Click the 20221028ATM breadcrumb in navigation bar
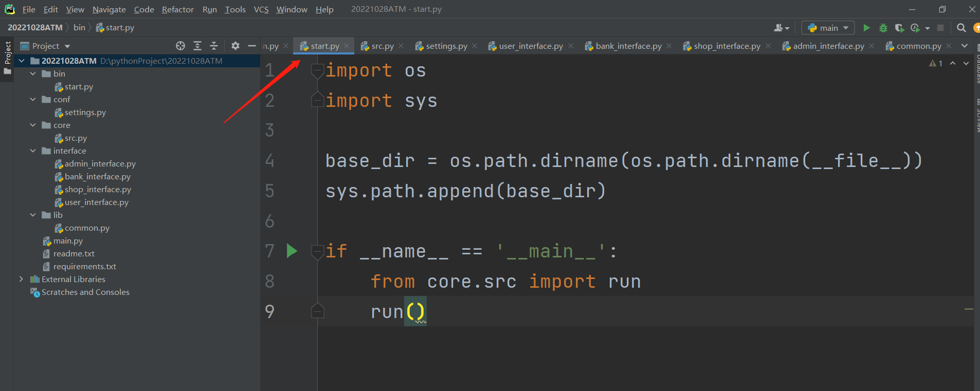The width and height of the screenshot is (980, 391). tap(35, 27)
